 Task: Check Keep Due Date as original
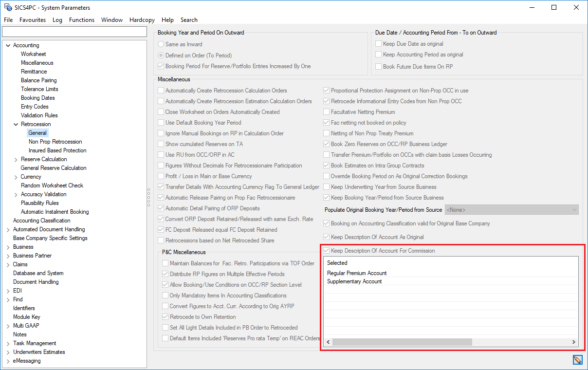point(379,44)
